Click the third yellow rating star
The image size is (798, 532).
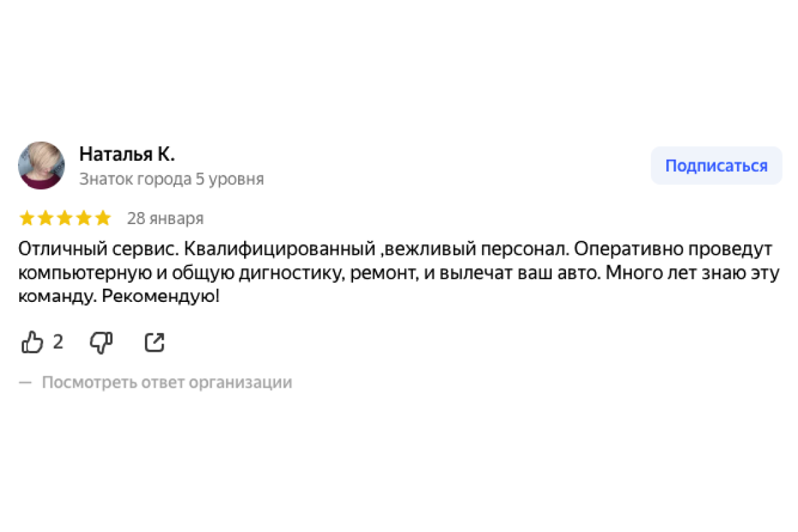(65, 218)
